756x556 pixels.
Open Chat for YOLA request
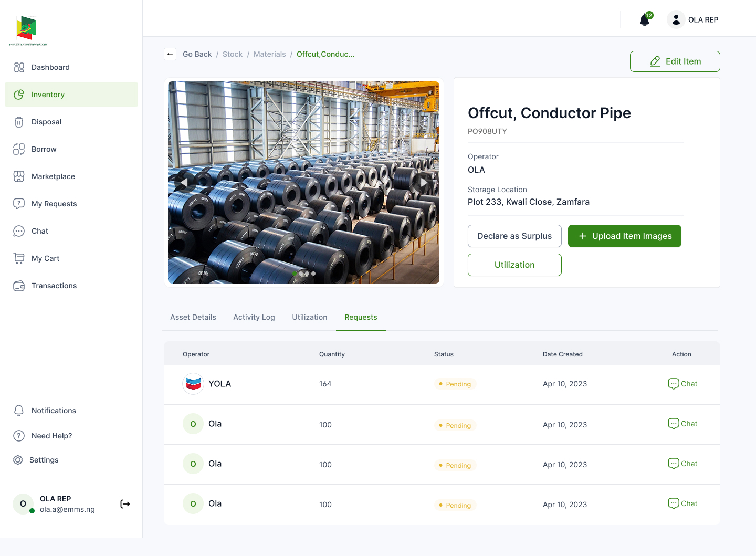click(682, 384)
